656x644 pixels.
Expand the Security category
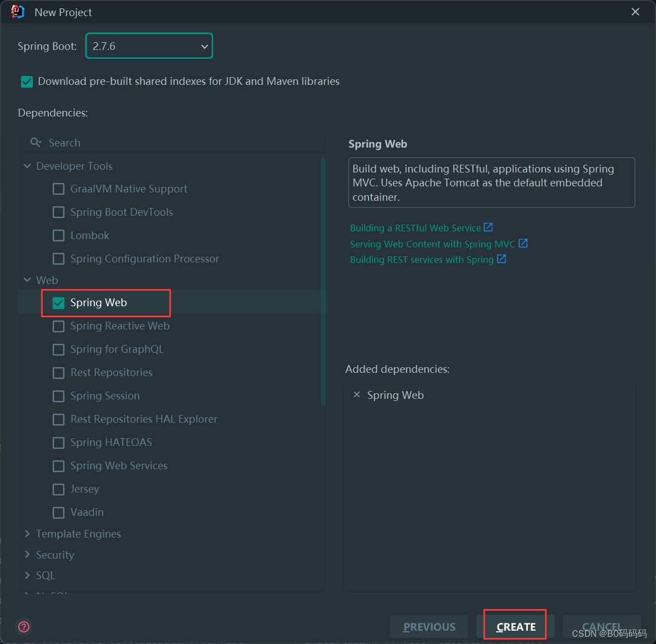[27, 555]
